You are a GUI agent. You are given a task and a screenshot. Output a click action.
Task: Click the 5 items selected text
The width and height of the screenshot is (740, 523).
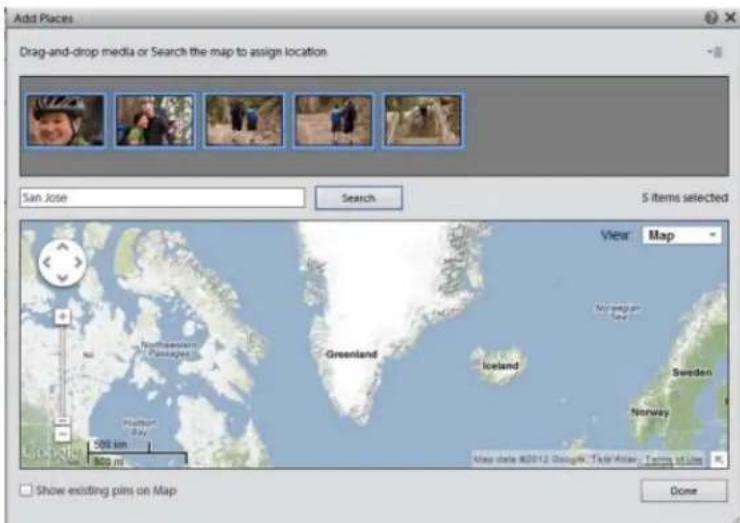click(x=685, y=198)
